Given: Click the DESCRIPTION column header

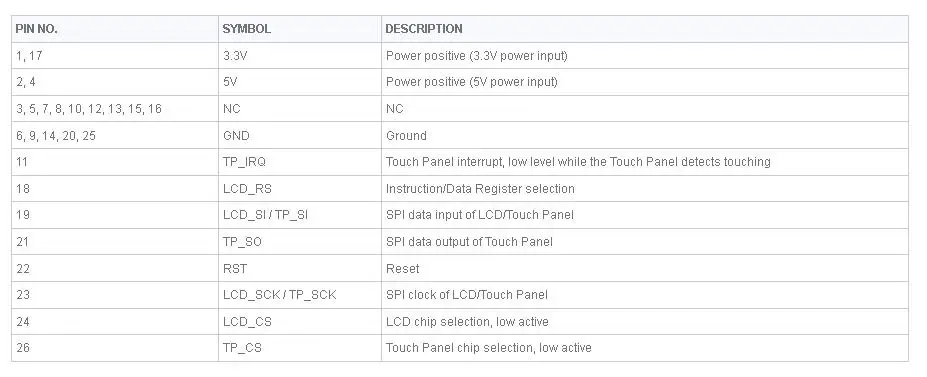Looking at the screenshot, I should pyautogui.click(x=644, y=29).
